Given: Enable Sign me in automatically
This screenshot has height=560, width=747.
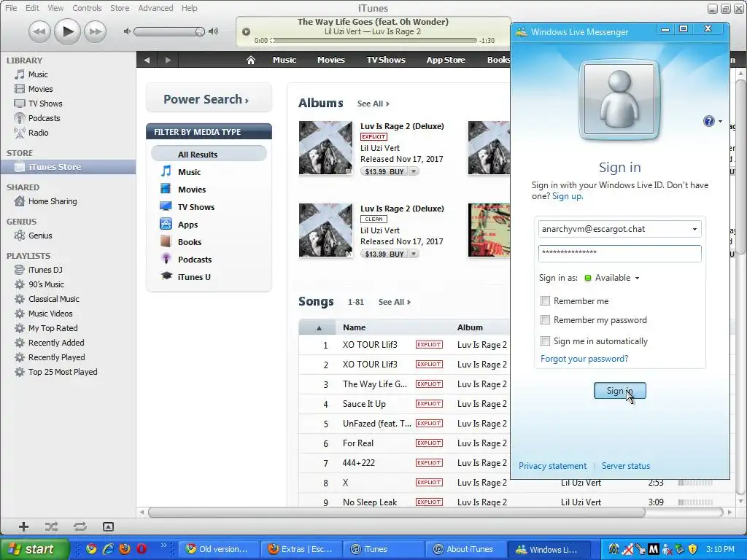Looking at the screenshot, I should [545, 341].
